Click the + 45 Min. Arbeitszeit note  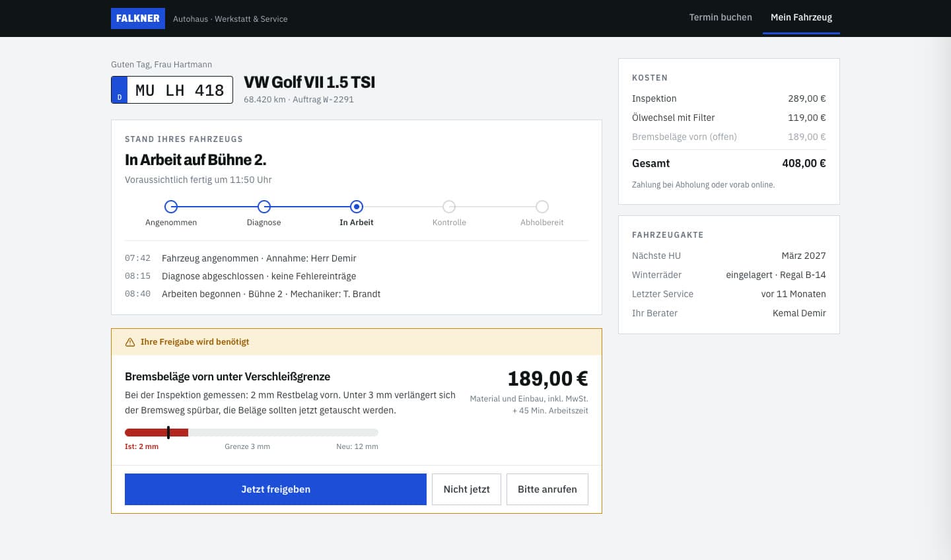pyautogui.click(x=550, y=411)
